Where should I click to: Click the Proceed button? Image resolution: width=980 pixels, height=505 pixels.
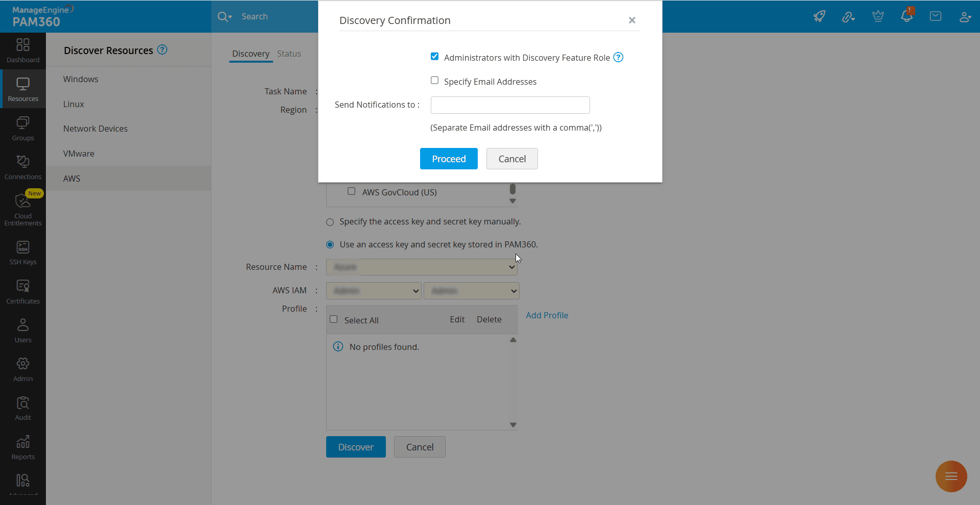[449, 159]
